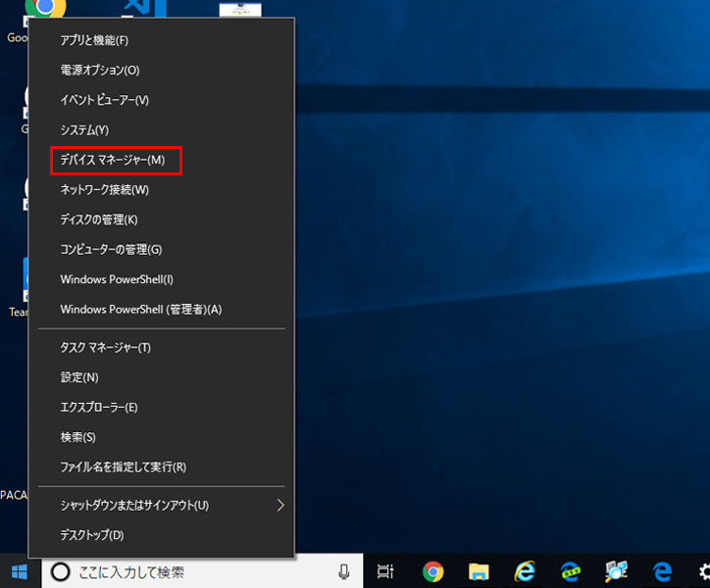The width and height of the screenshot is (710, 588).
Task: Open File Explorer from the taskbar
Action: pos(479,572)
